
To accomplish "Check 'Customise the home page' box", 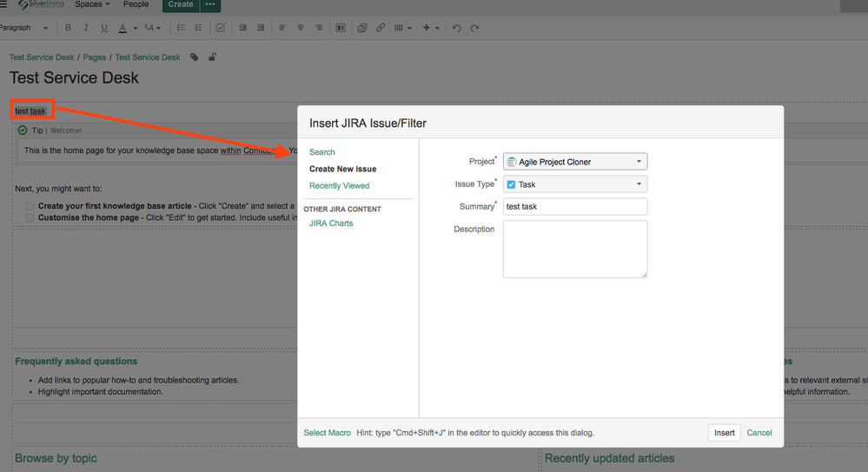I will click(30, 217).
